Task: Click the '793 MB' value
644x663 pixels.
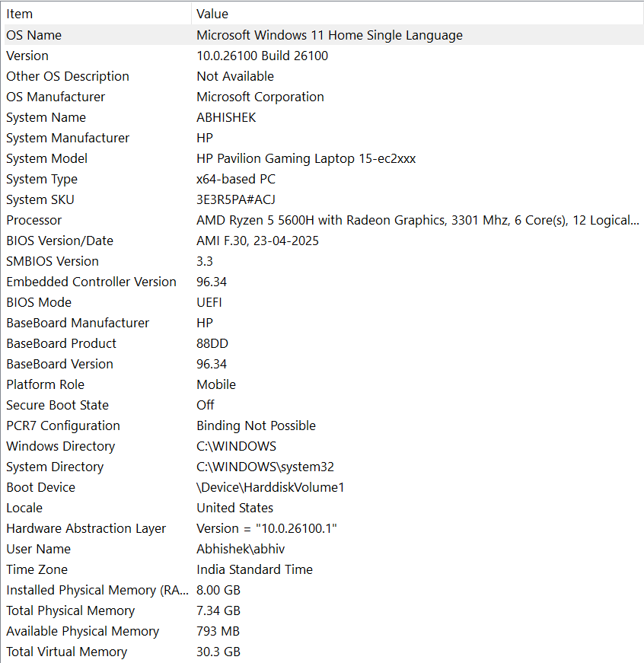Action: 218,631
